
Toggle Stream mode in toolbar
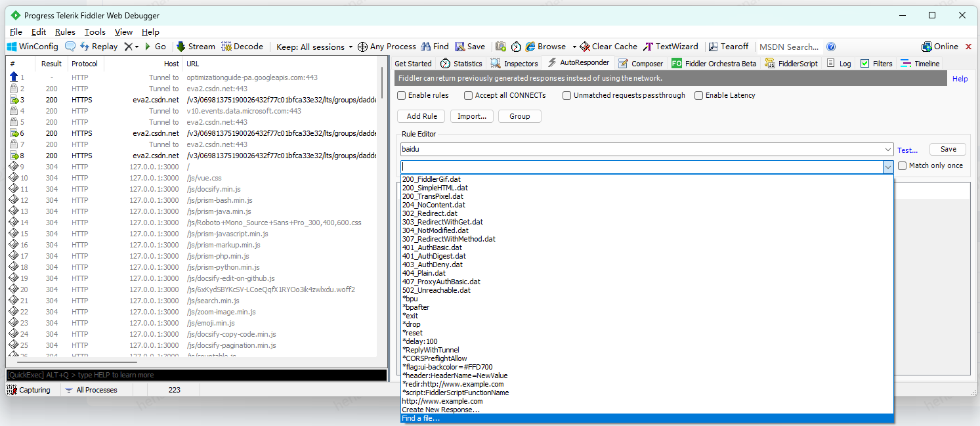(x=195, y=47)
